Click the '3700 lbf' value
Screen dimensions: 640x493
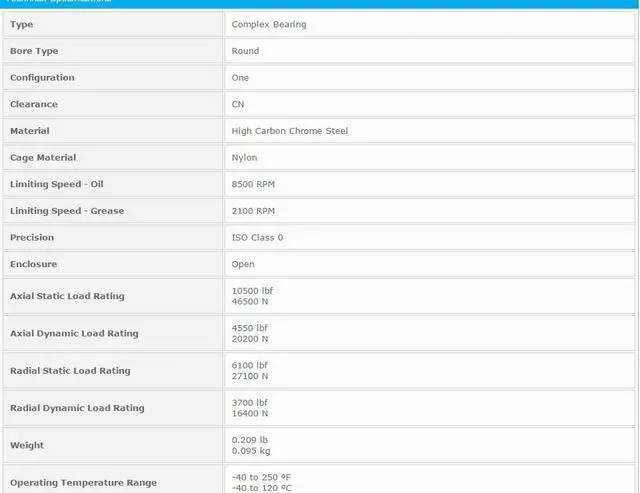(249, 402)
